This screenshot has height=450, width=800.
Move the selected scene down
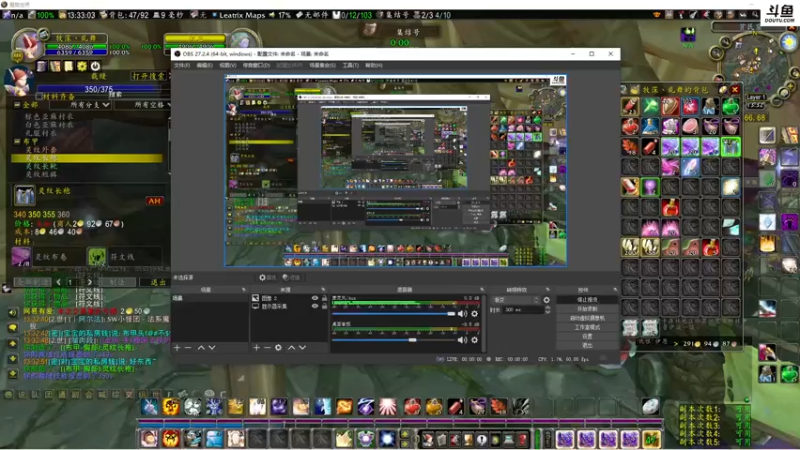[212, 347]
